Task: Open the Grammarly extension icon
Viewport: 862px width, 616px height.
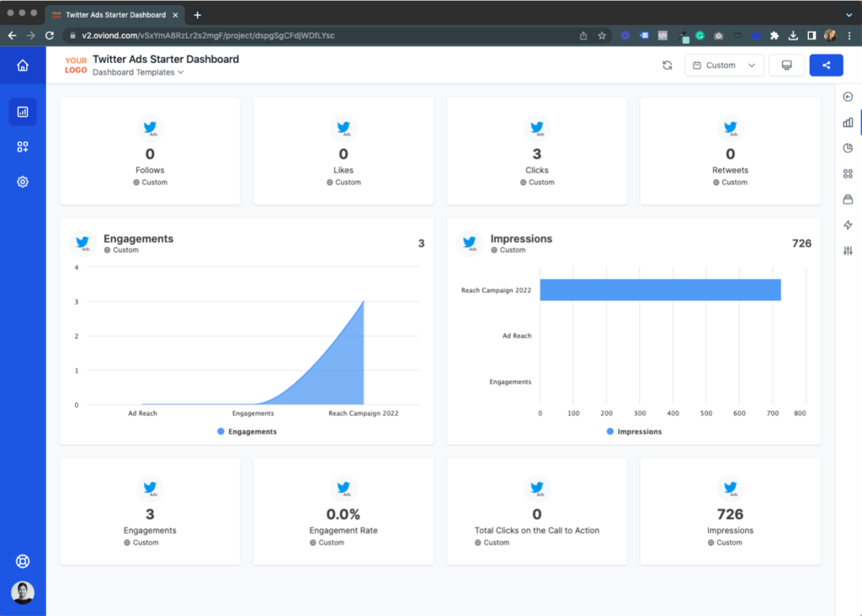Action: 700,35
